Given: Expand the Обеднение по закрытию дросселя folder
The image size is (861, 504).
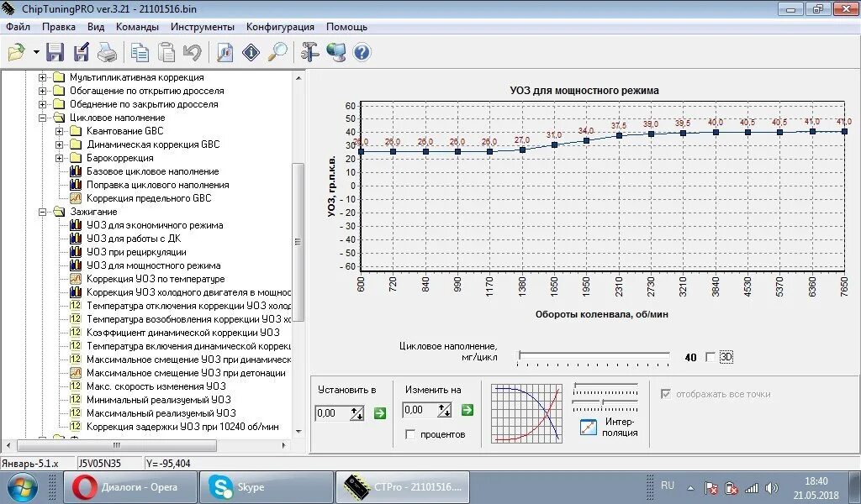Looking at the screenshot, I should [x=42, y=104].
